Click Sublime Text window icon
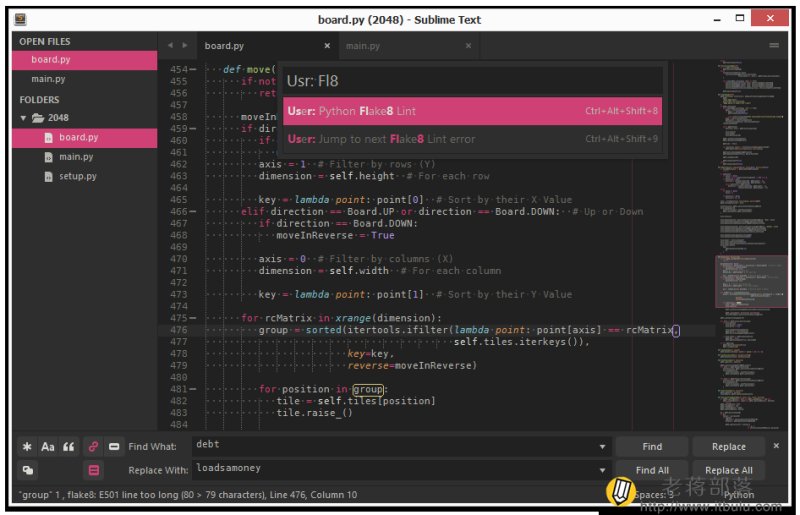 20,19
